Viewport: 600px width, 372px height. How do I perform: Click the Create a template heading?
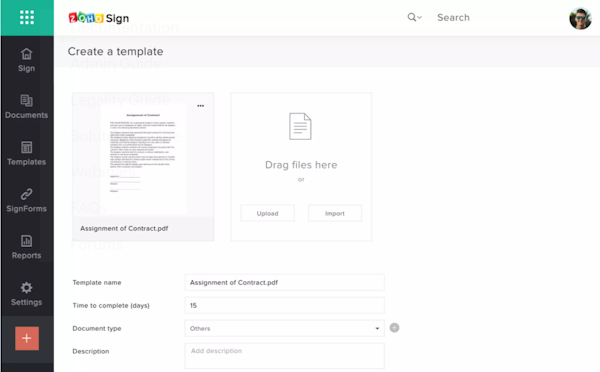(116, 52)
